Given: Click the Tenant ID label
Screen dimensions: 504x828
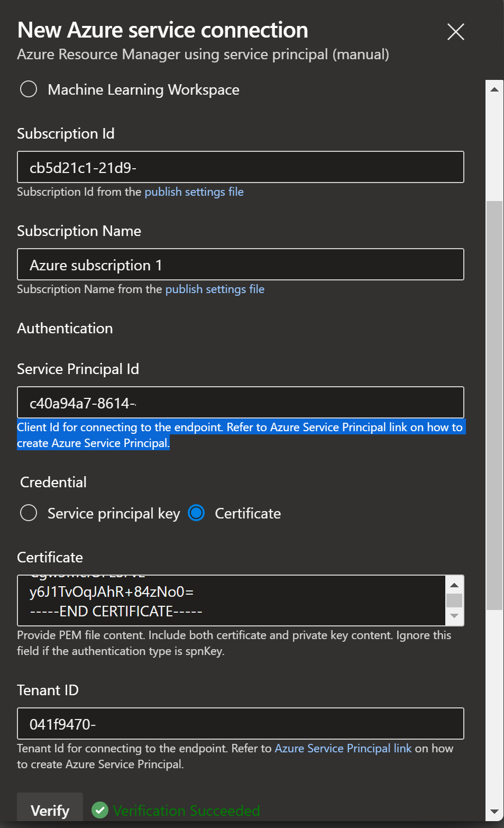Looking at the screenshot, I should (x=48, y=690).
